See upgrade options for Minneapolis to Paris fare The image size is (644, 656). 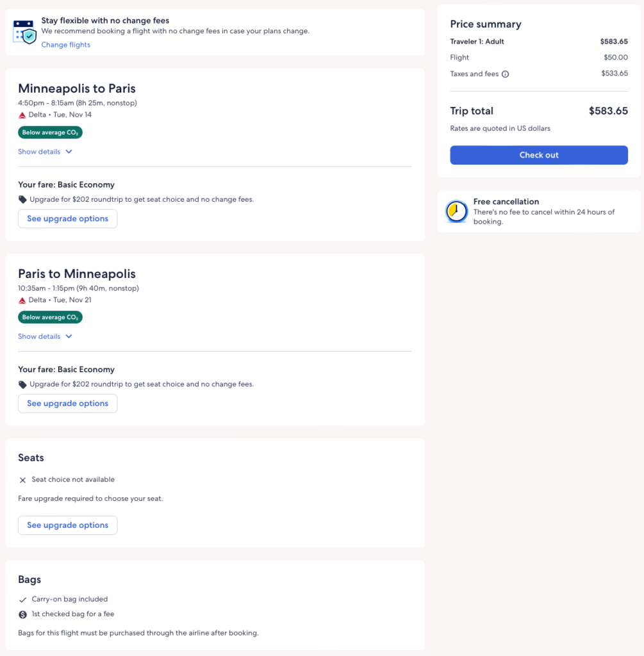[x=67, y=218]
